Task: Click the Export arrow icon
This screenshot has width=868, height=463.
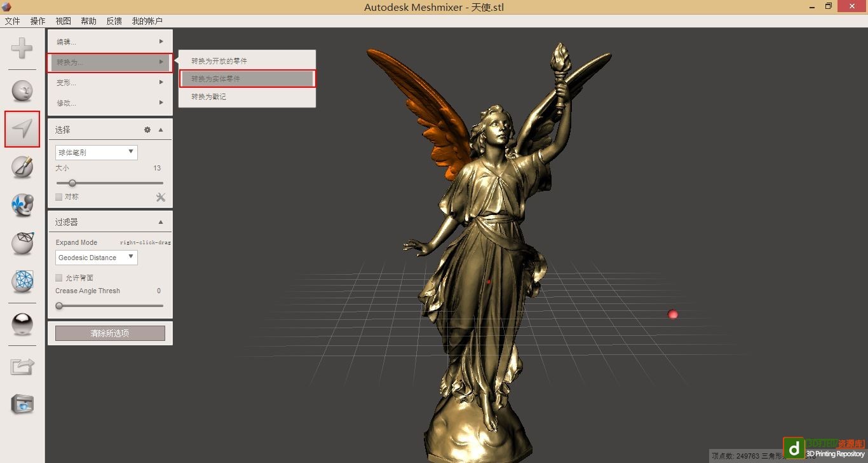Action: coord(22,366)
